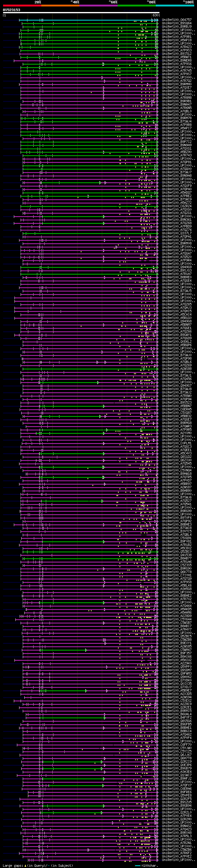
Task: Select hit label UniRef100_B3VTC5
Action: click(176, 531)
